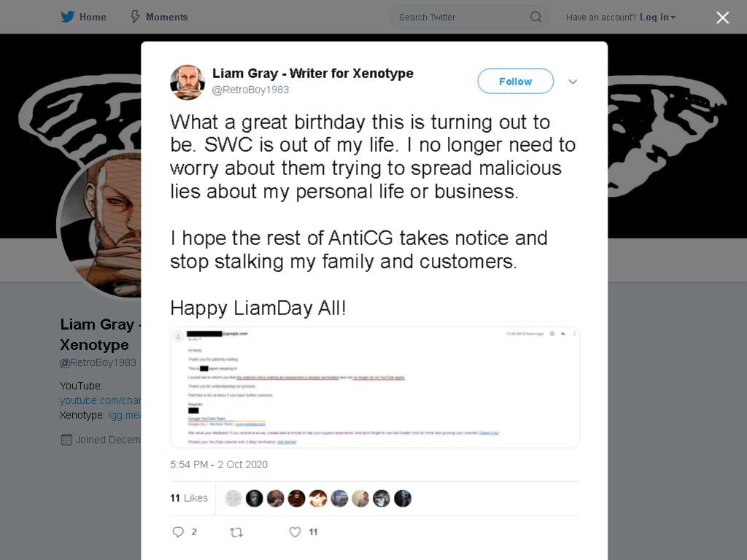This screenshot has height=560, width=747.
Task: Open the calendar Joined icon
Action: 66,440
